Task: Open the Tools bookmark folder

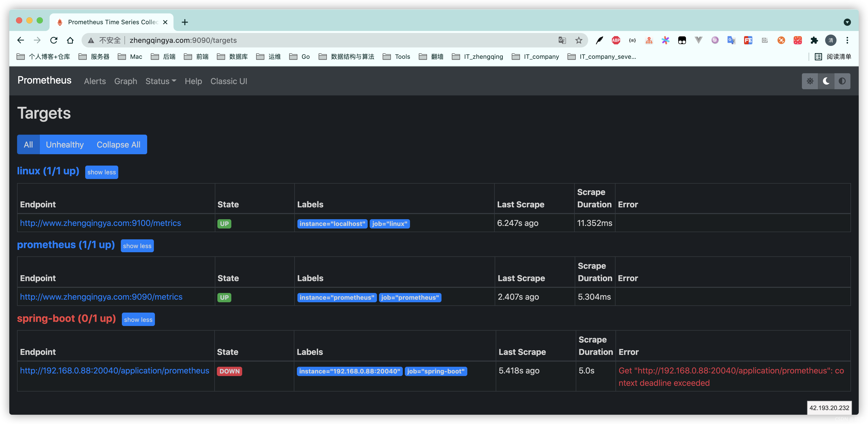Action: click(397, 56)
